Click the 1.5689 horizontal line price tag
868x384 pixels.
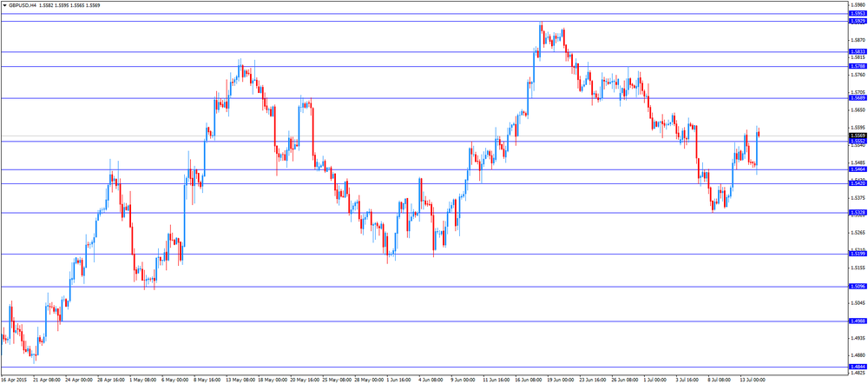coord(857,98)
